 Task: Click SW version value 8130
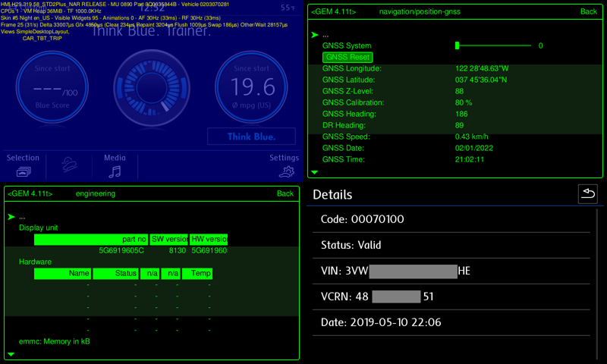178,251
